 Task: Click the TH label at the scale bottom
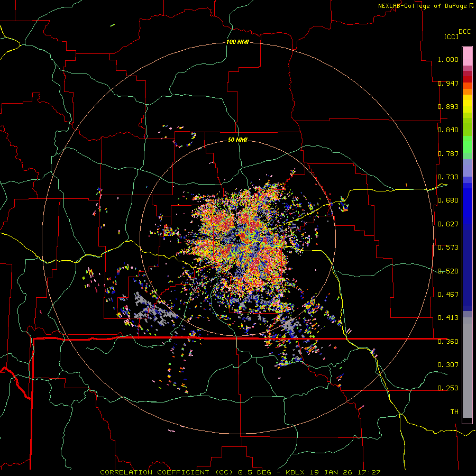[x=454, y=412]
